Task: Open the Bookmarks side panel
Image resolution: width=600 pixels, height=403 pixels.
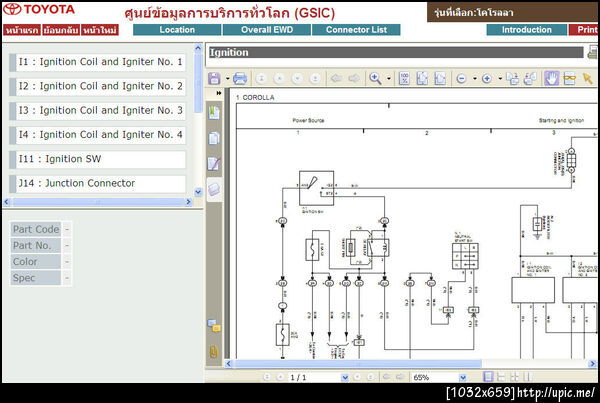Action: (214, 113)
